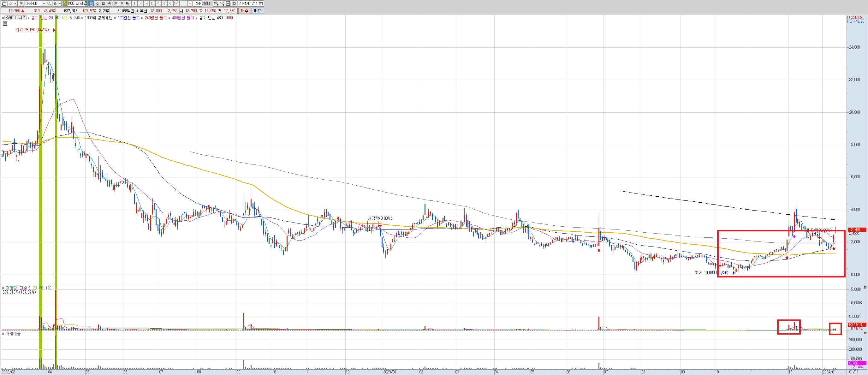Viewport: 868px width, 375px height.
Task: Open chart settings gear icon
Action: pos(234,4)
